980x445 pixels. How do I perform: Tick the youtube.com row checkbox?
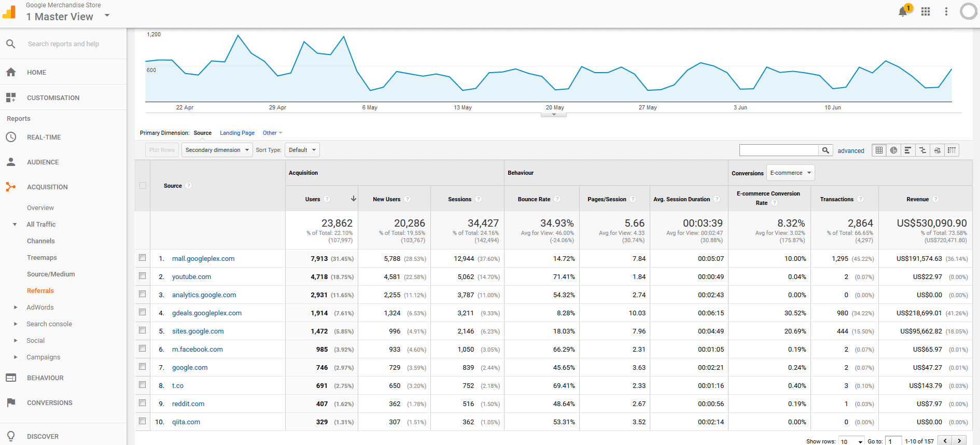click(x=143, y=276)
